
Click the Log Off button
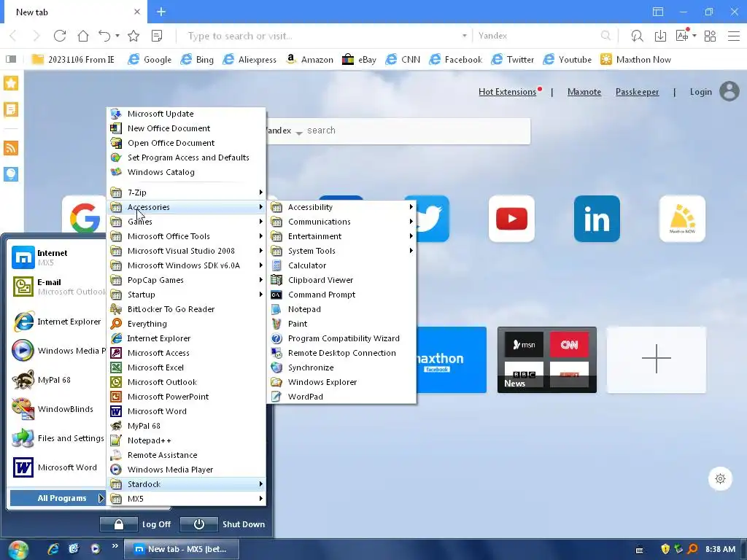click(x=136, y=524)
